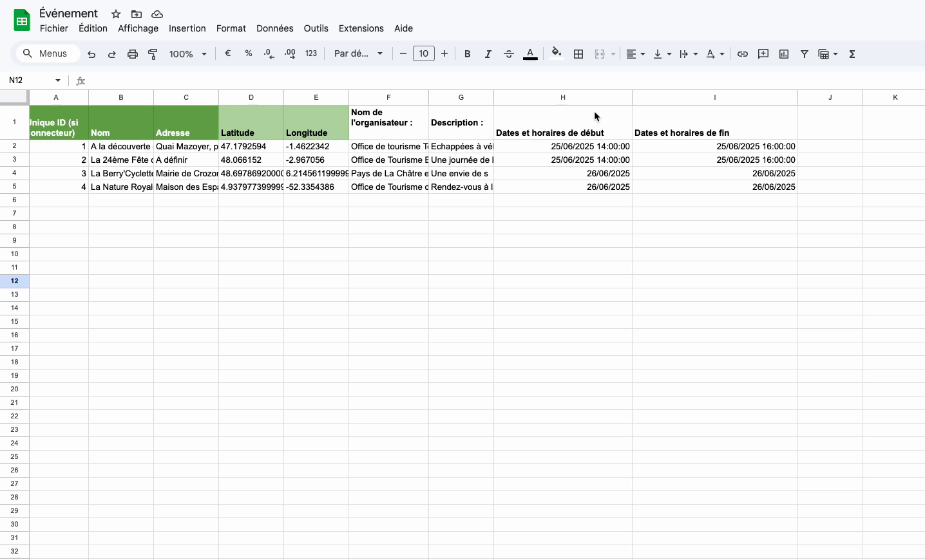Insert a link
925x560 pixels.
pyautogui.click(x=743, y=54)
